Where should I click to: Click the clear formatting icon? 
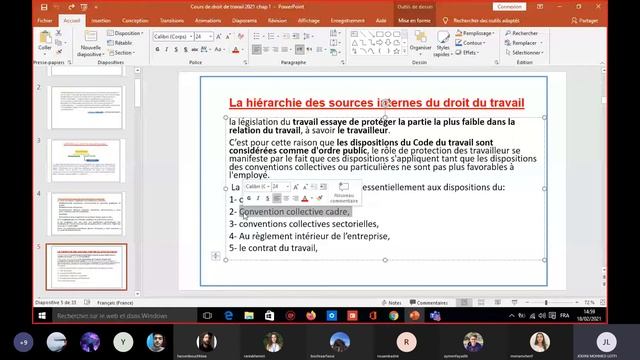pyautogui.click(x=240, y=37)
